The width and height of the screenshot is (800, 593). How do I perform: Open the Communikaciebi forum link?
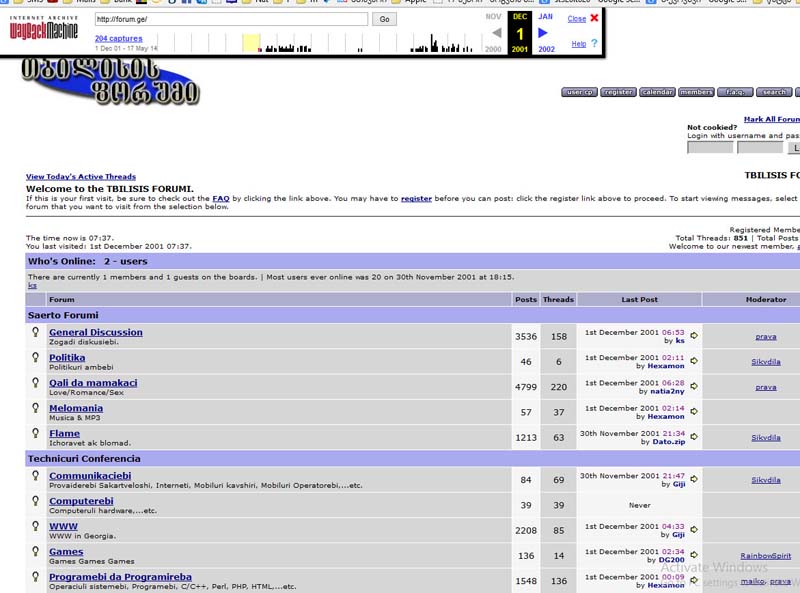tap(90, 476)
